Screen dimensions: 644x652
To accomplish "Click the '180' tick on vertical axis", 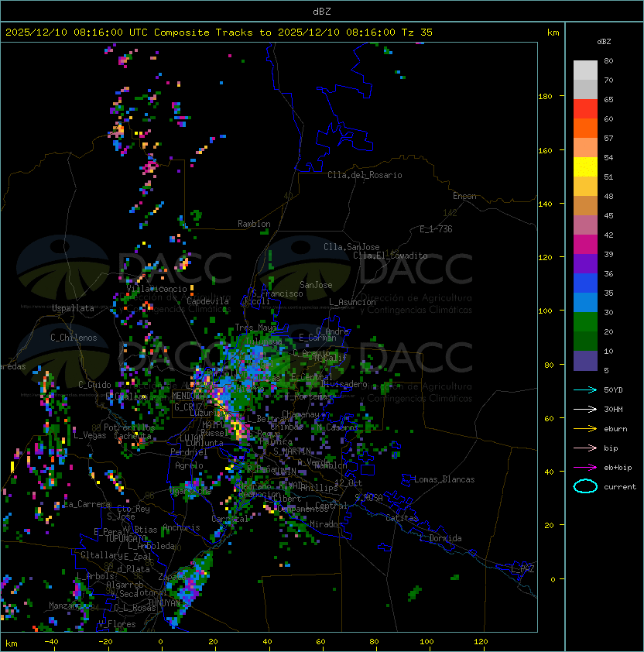I will (545, 97).
